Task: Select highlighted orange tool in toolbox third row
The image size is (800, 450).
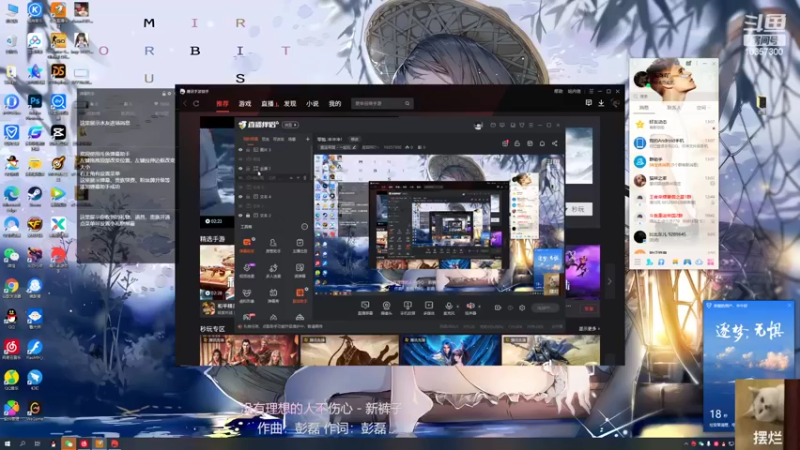Action: pyautogui.click(x=300, y=295)
